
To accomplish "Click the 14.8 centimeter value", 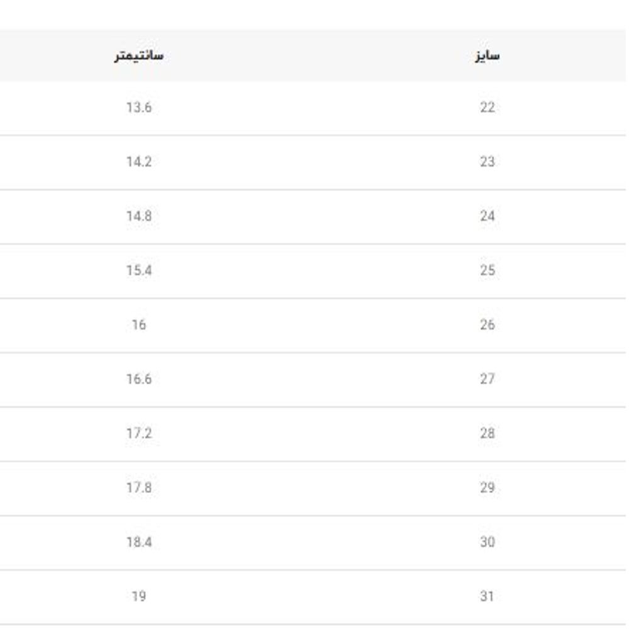I will [138, 216].
